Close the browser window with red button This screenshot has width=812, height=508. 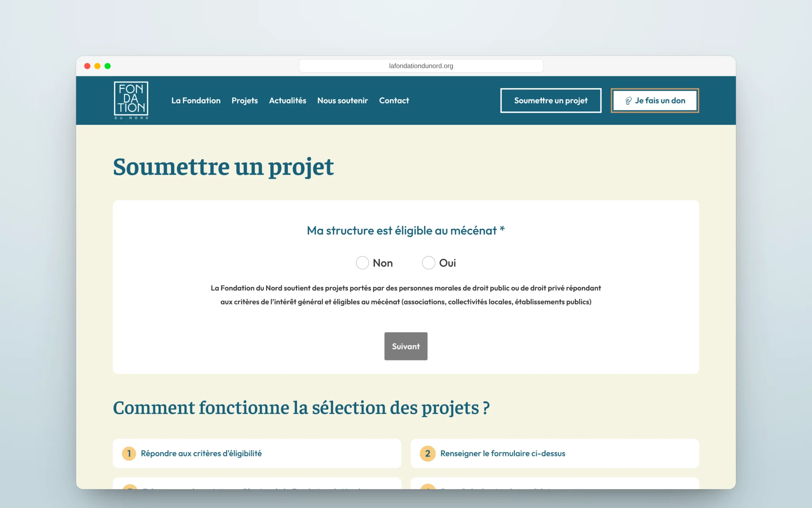[87, 66]
